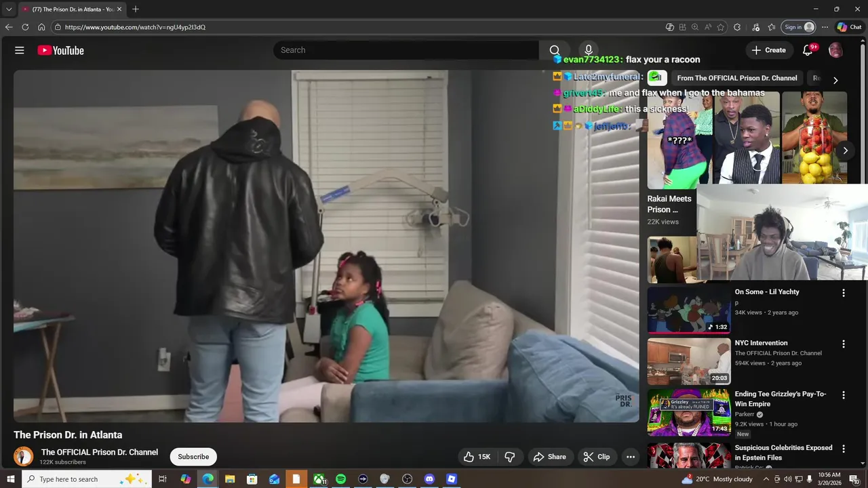
Task: Click the zoom magnifier icon in address bar
Action: pos(695,27)
